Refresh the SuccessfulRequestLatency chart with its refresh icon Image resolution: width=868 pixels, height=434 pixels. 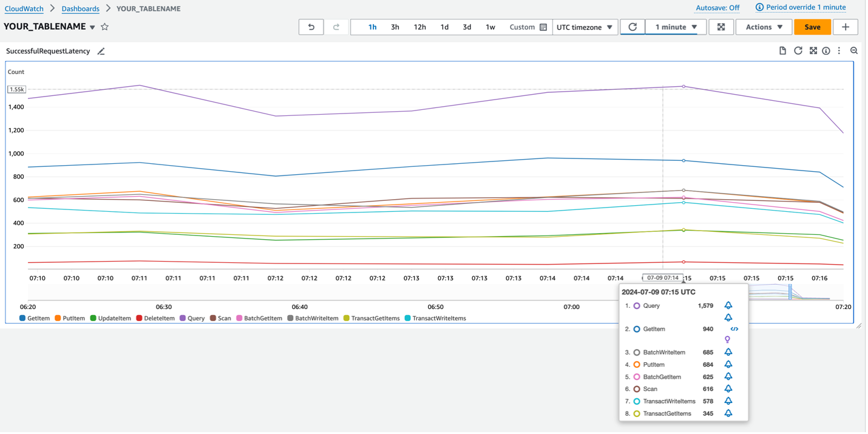point(798,51)
